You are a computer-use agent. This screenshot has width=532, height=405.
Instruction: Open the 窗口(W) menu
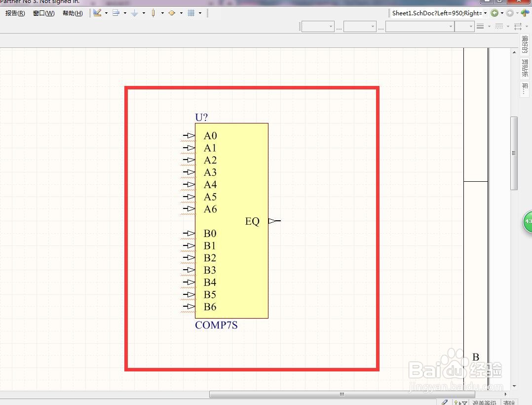(x=44, y=13)
